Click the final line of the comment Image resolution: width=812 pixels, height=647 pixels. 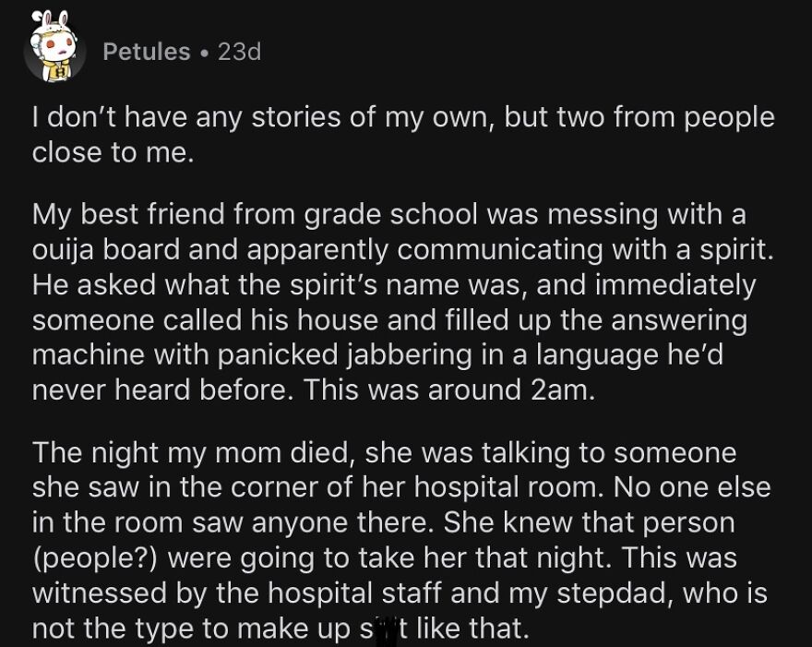point(277,627)
